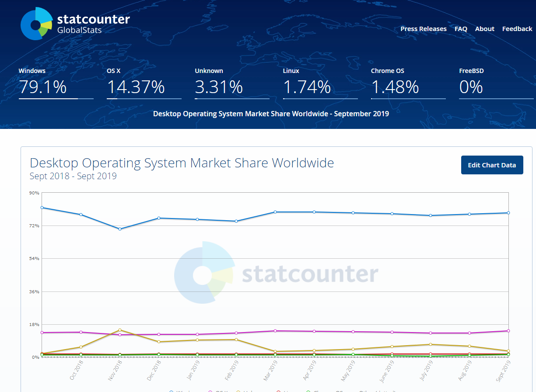Click the July 2019 x-axis label
Viewport: 536px width, 392px height.
pos(427,370)
